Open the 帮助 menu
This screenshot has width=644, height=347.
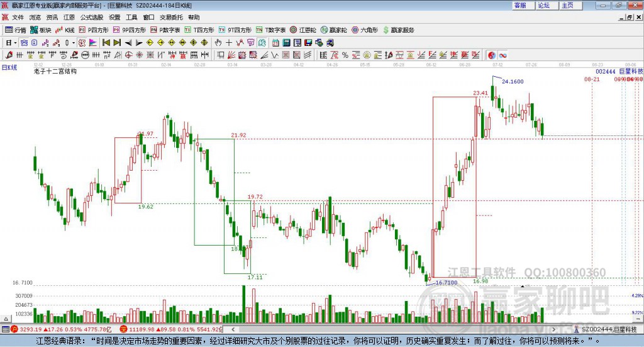tap(194, 17)
